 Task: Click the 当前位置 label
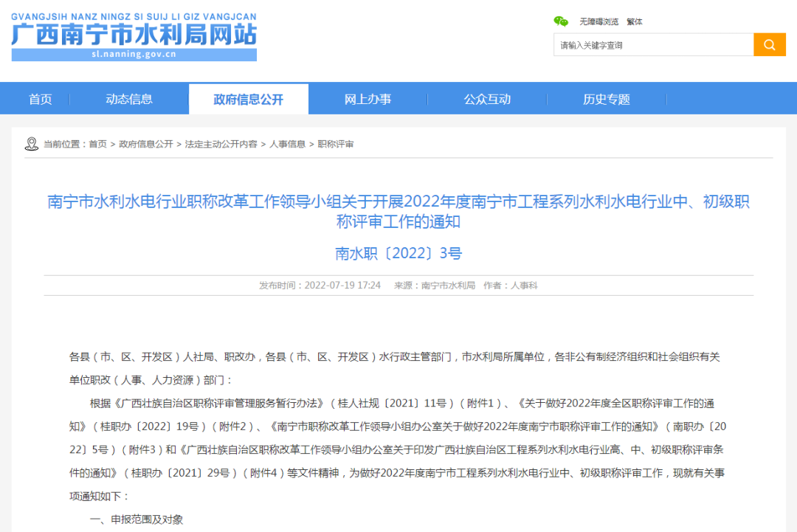64,145
